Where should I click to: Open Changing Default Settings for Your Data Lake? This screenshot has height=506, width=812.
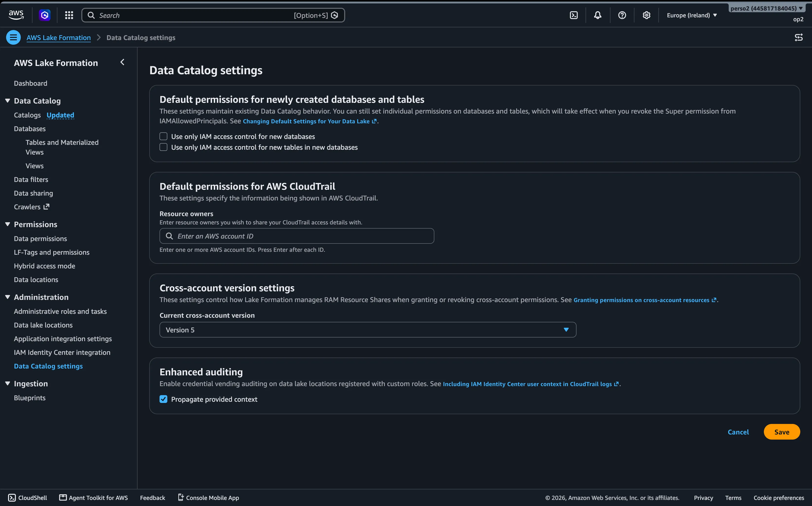[310, 121]
